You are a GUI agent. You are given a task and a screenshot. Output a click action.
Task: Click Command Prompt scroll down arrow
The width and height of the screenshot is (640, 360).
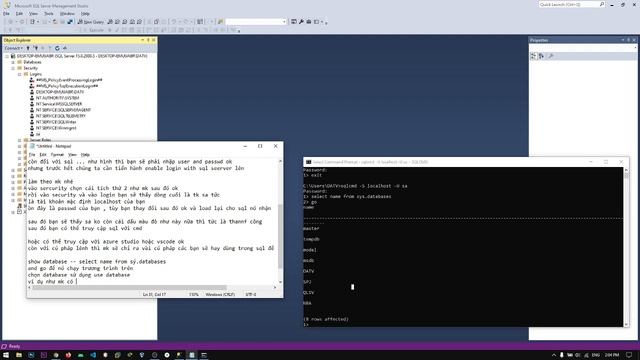[626, 324]
